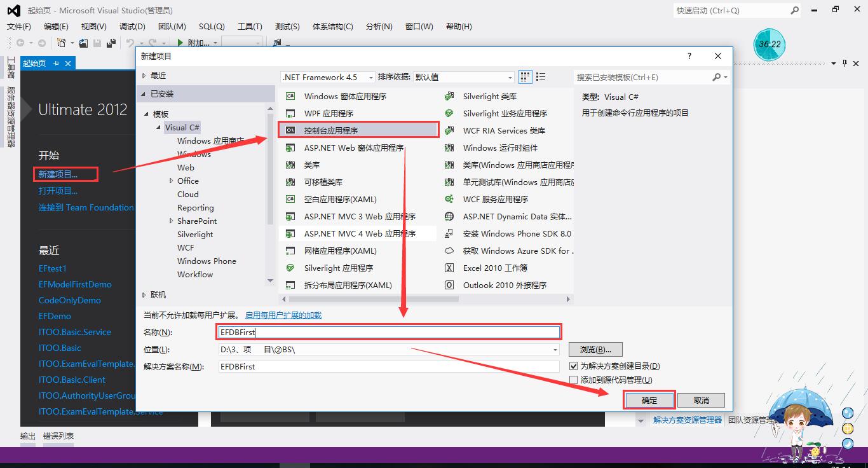
Task: Open the 错误列表 panel tab
Action: [x=58, y=436]
